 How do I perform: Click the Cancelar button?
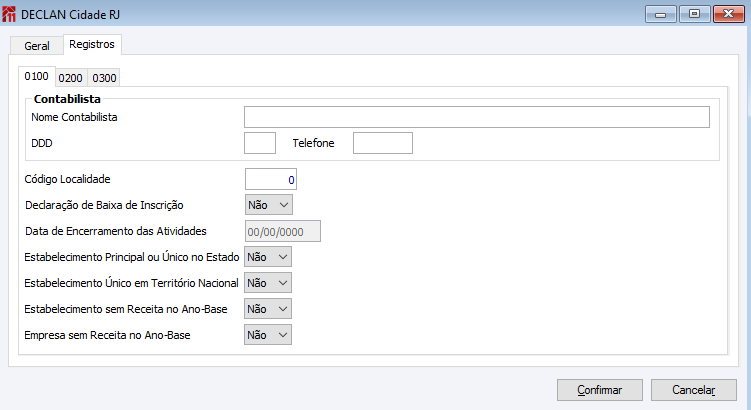(694, 390)
